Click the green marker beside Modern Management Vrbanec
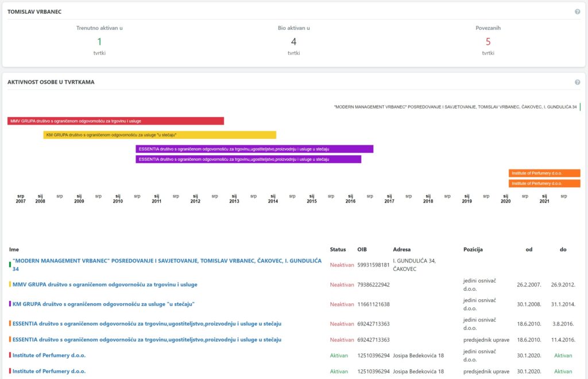 click(x=10, y=265)
